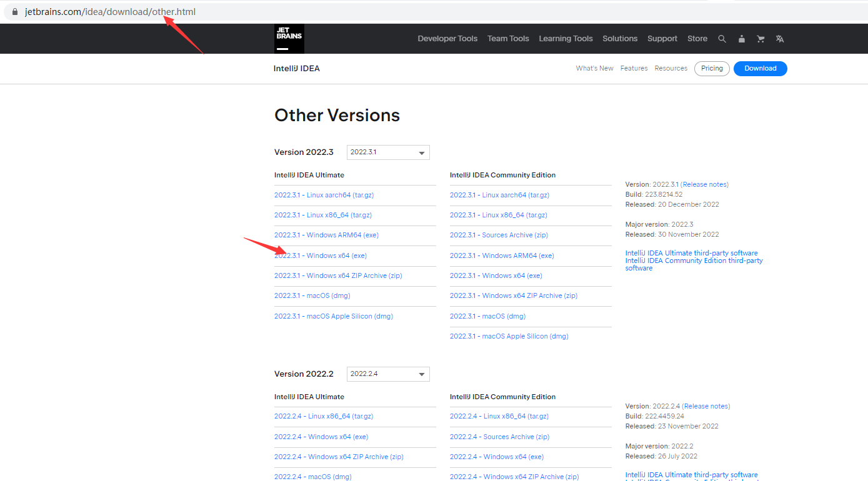Download Community 2022.2.4 Windows x64 exe
The width and height of the screenshot is (868, 481).
497,457
